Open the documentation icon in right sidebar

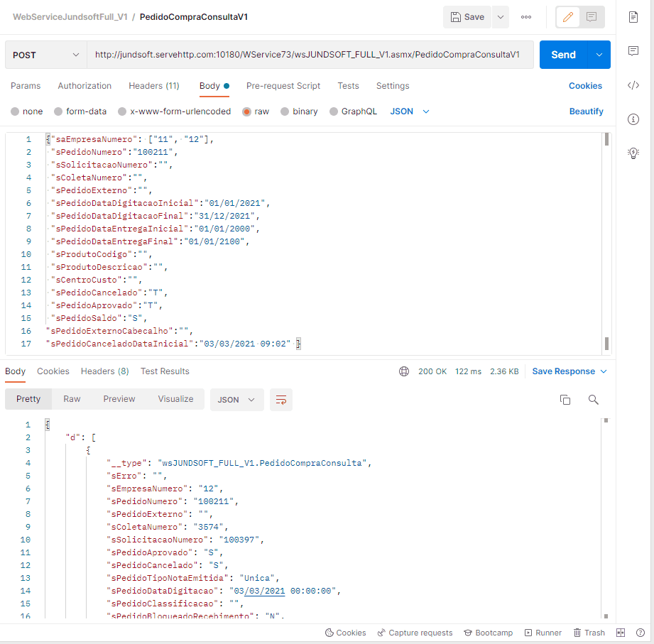click(633, 17)
